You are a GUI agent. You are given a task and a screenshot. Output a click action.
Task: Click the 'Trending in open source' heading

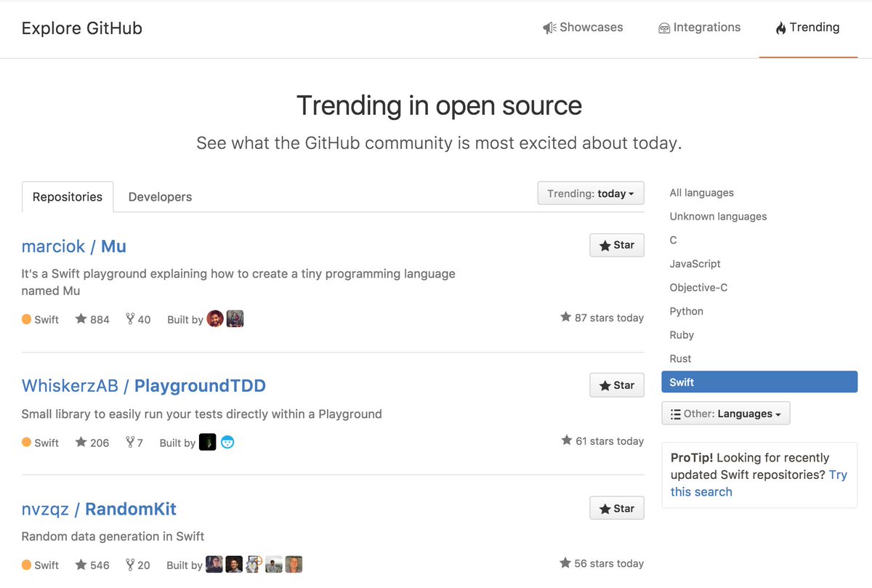pyautogui.click(x=439, y=106)
